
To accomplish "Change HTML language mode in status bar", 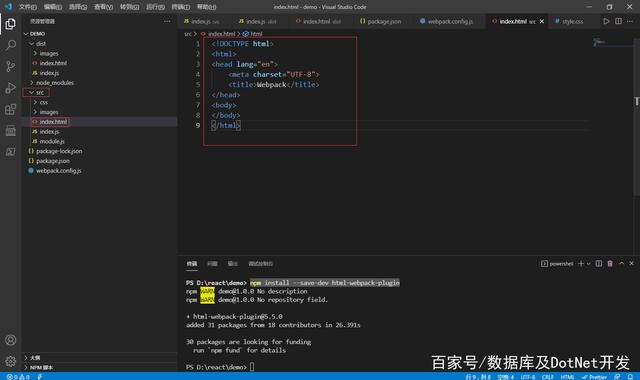I will (567, 377).
